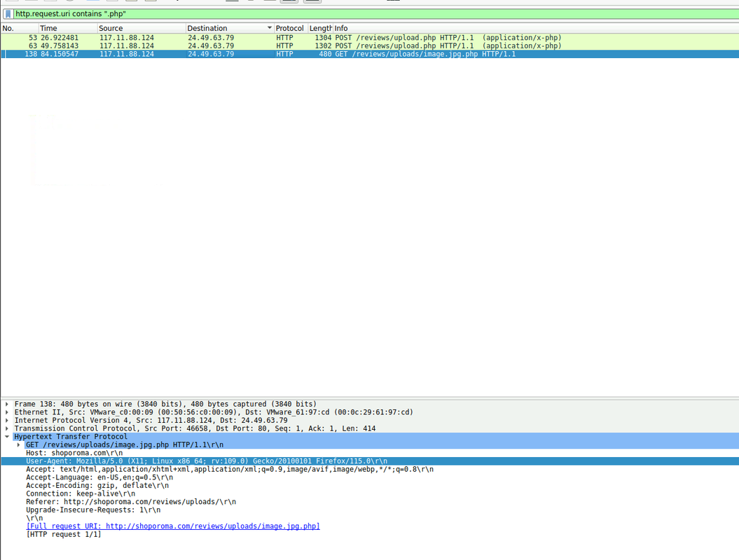Click POST /reviews/upload.php info of packet 63
739x560 pixels.
pyautogui.click(x=448, y=45)
